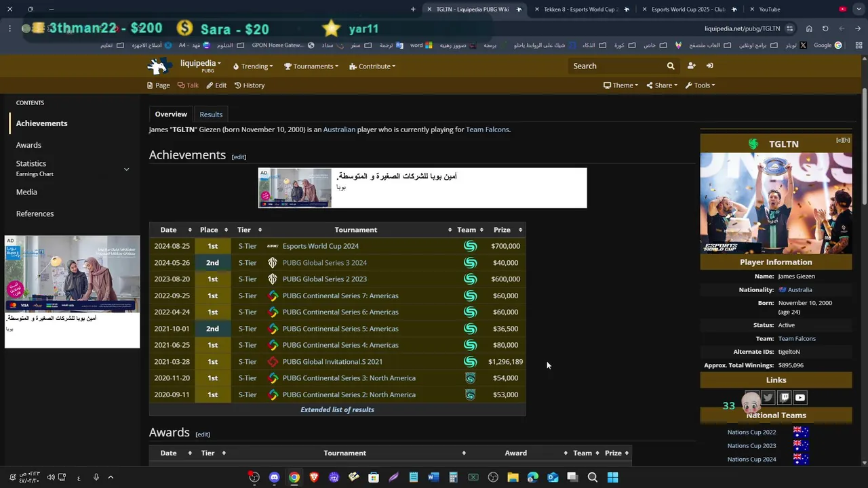Click the volume icon in system tray
The height and width of the screenshot is (488, 868).
[51, 477]
